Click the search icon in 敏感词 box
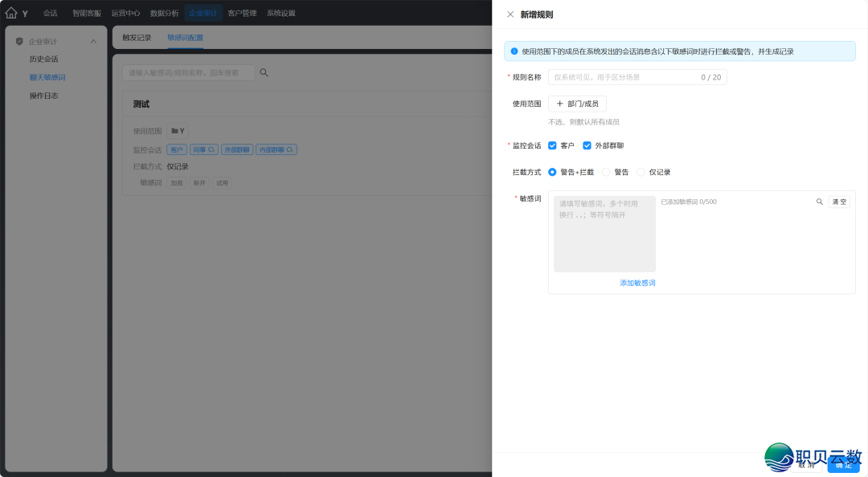 click(x=819, y=202)
